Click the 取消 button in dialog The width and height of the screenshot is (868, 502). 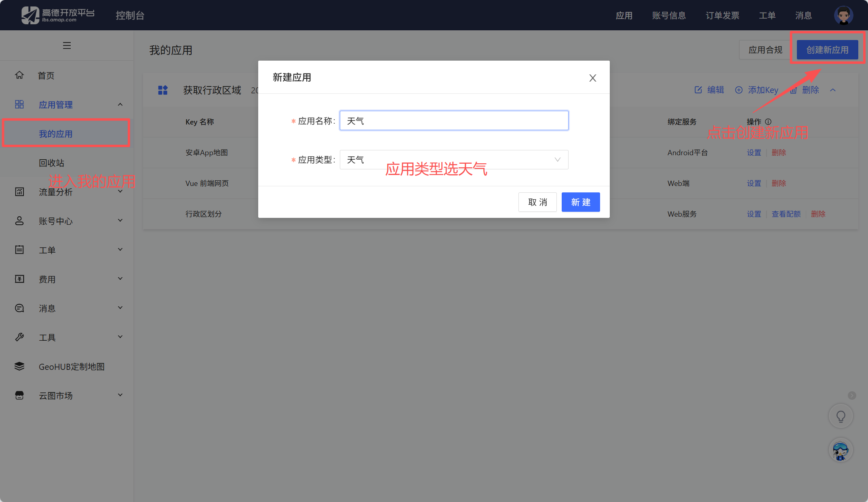point(537,202)
